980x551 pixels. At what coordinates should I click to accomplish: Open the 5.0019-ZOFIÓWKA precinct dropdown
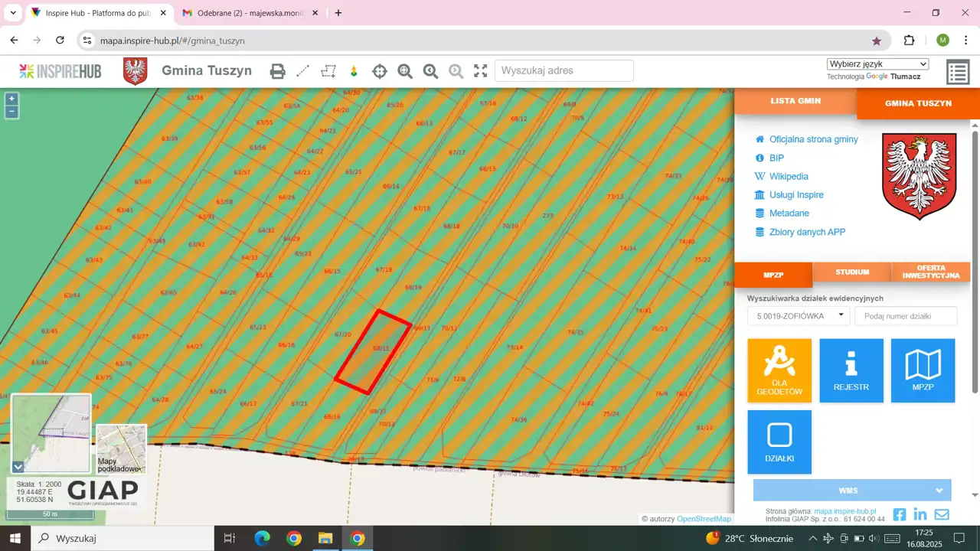[x=799, y=315]
